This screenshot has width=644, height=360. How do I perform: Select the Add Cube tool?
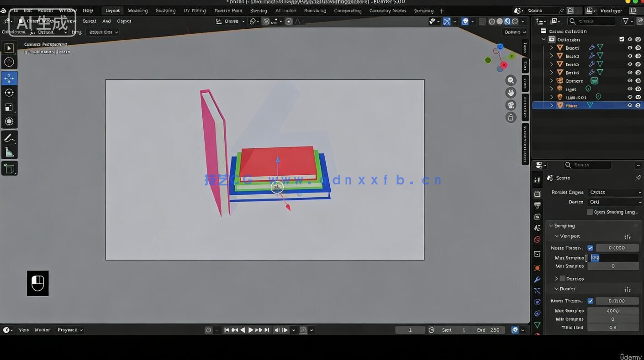(x=9, y=168)
